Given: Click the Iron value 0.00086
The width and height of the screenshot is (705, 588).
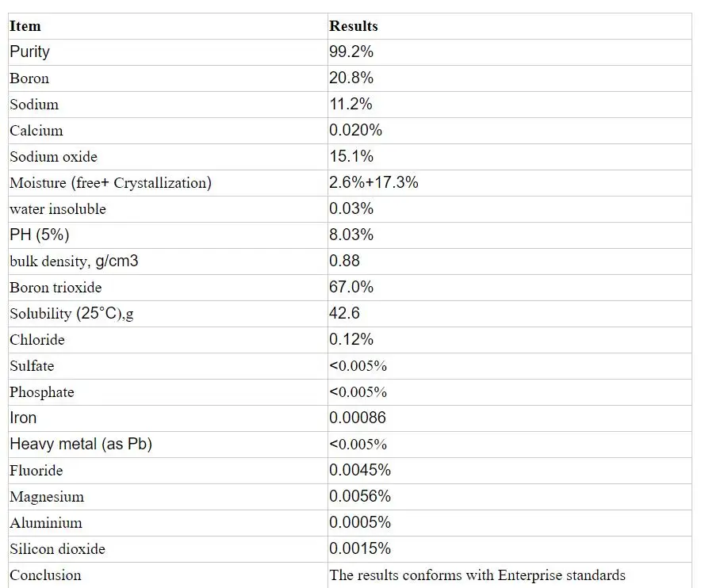Looking at the screenshot, I should click(x=358, y=418).
